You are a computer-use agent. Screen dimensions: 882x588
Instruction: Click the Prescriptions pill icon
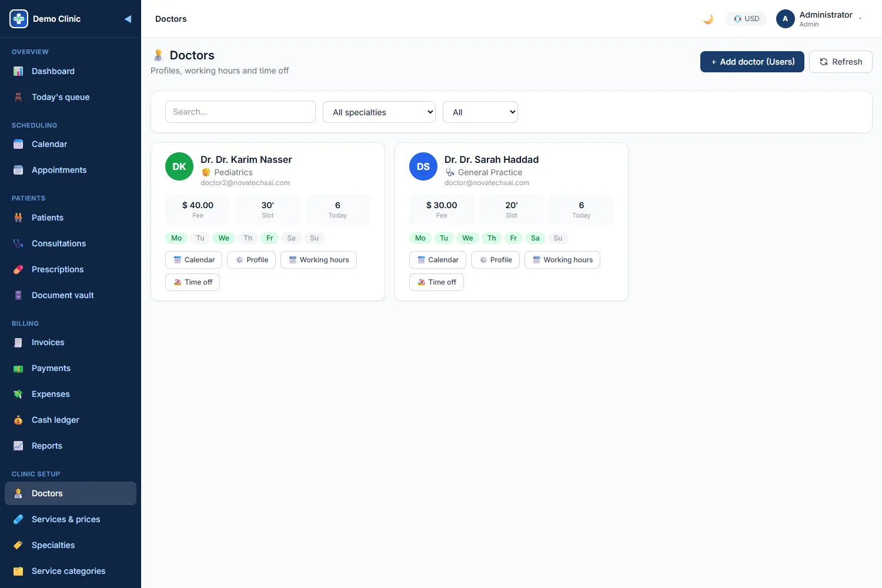click(18, 269)
